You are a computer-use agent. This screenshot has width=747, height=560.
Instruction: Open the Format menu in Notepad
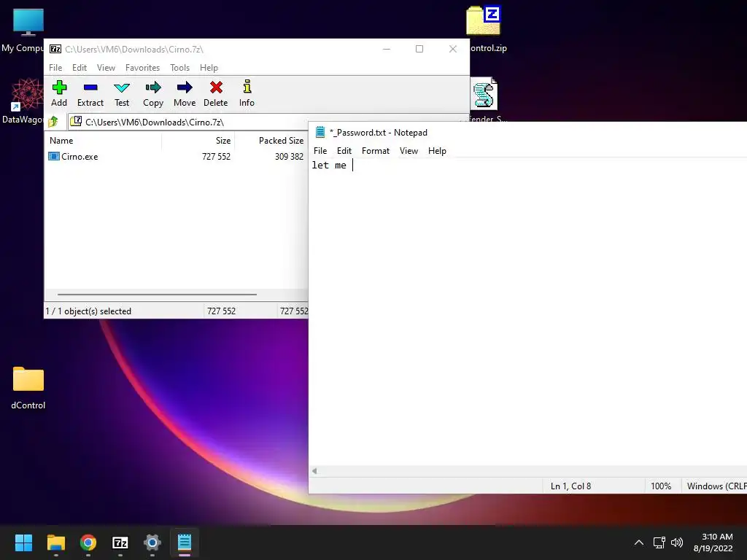[376, 151]
